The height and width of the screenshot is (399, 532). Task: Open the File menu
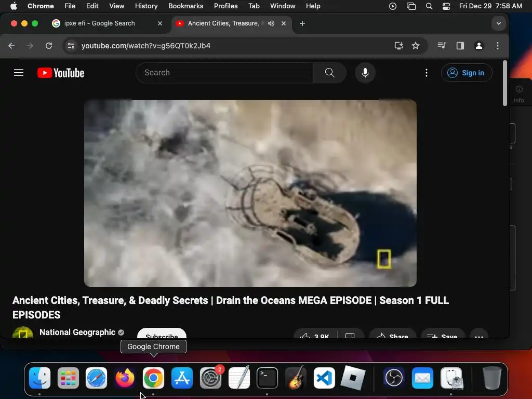pyautogui.click(x=70, y=6)
